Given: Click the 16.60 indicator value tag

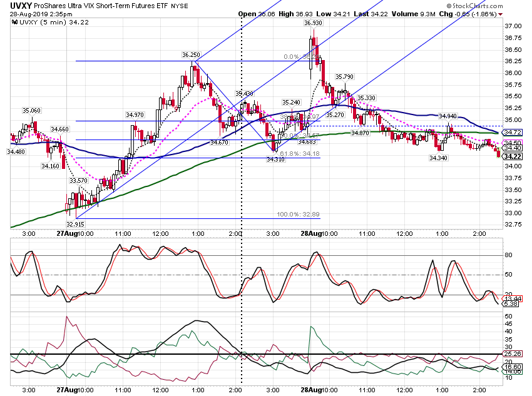Looking at the screenshot, I should point(513,367).
